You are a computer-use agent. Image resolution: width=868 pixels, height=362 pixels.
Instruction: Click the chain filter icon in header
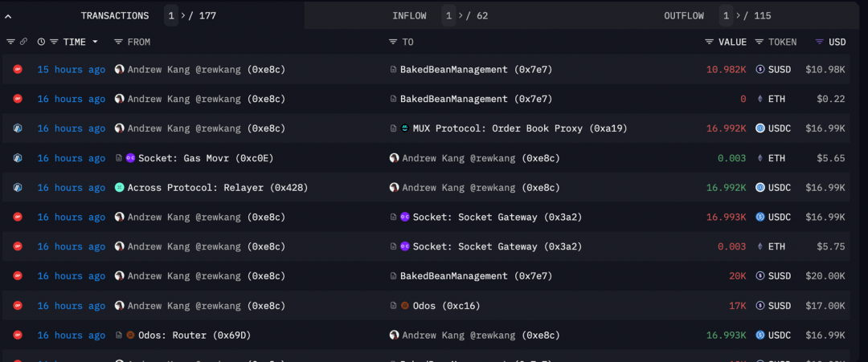(x=10, y=42)
